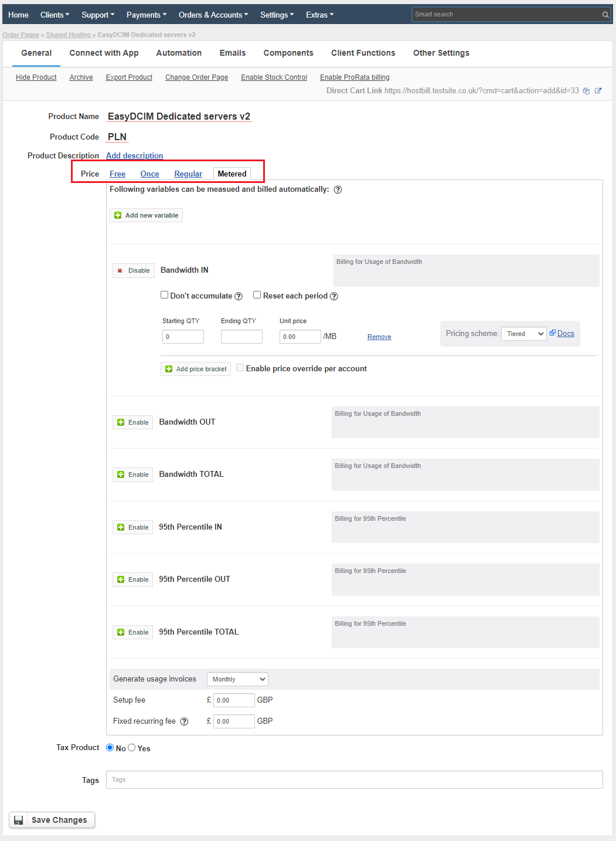
Task: Go to Home in top navigation
Action: coord(18,15)
